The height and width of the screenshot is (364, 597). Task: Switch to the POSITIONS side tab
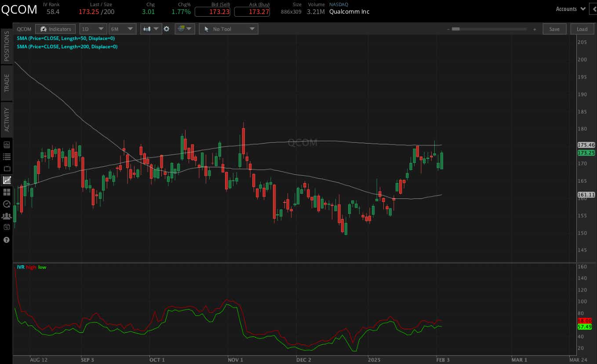[x=7, y=46]
